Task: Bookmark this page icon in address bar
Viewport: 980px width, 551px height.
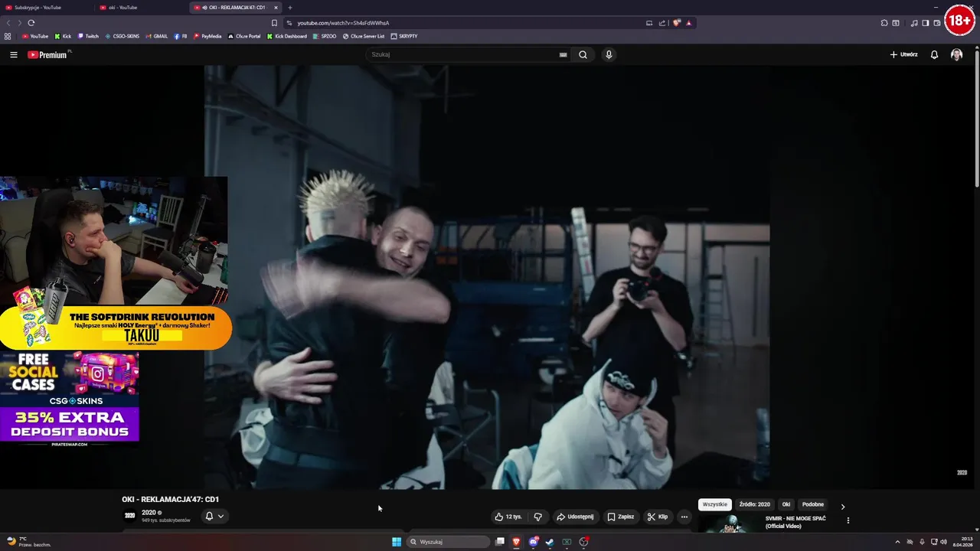Action: [x=274, y=23]
